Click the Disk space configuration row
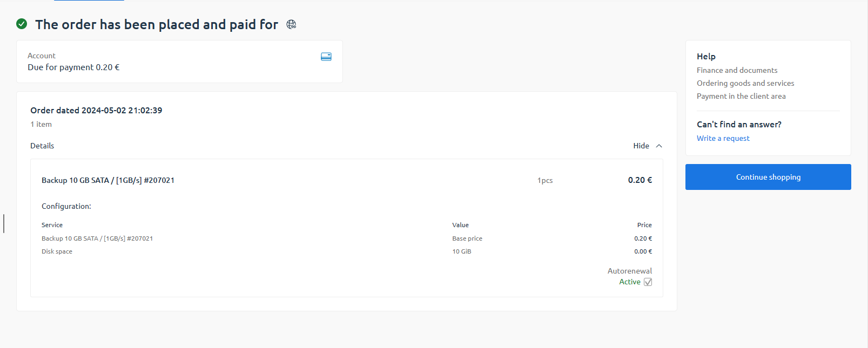This screenshot has height=348, width=868. pos(57,252)
